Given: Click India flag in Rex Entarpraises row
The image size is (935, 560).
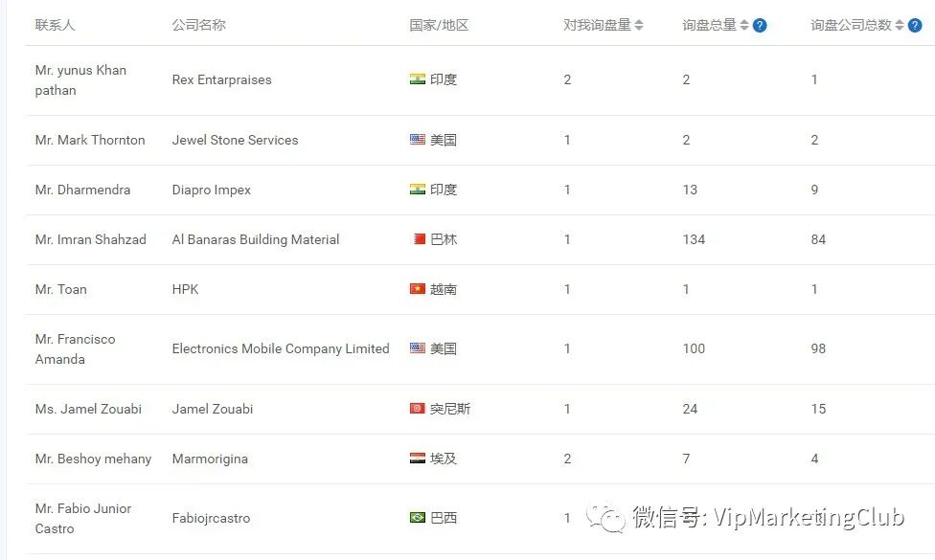Looking at the screenshot, I should click(418, 79).
